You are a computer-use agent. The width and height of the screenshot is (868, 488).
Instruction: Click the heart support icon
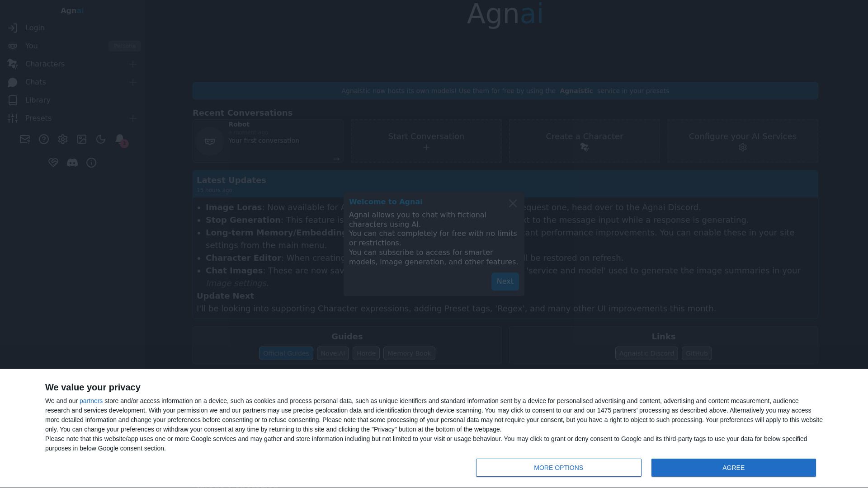pyautogui.click(x=53, y=163)
